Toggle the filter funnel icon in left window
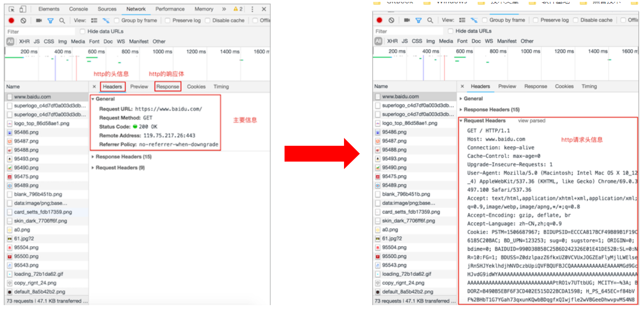Viewport: 644px width, 310px height. 50,20
